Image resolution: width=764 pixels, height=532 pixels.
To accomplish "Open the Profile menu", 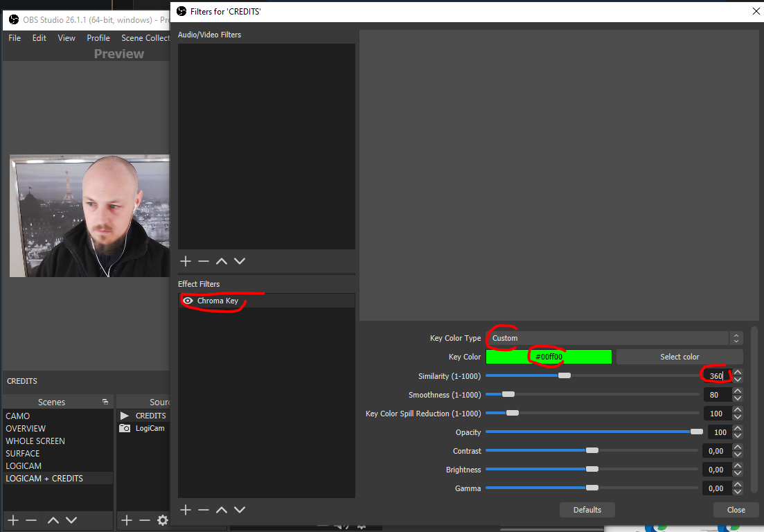I will point(98,38).
